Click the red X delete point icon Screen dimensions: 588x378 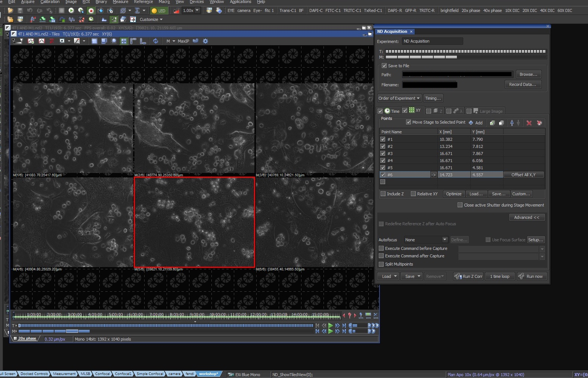[529, 123]
